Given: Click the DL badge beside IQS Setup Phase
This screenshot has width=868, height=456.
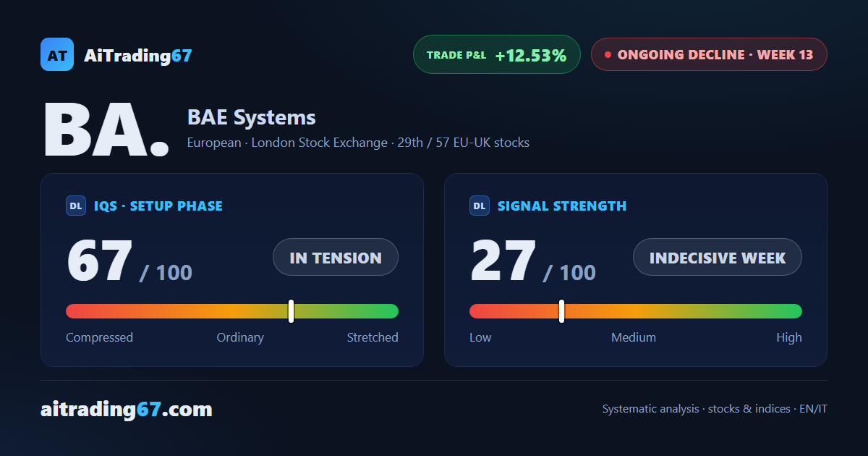Looking at the screenshot, I should (76, 206).
